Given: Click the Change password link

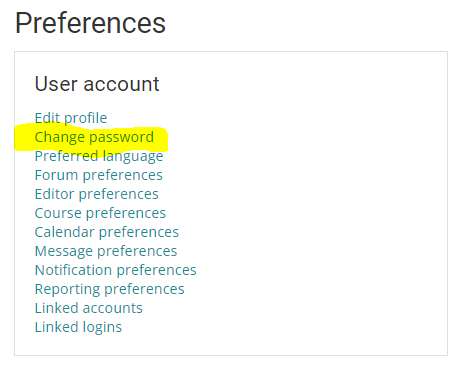Looking at the screenshot, I should [x=94, y=137].
